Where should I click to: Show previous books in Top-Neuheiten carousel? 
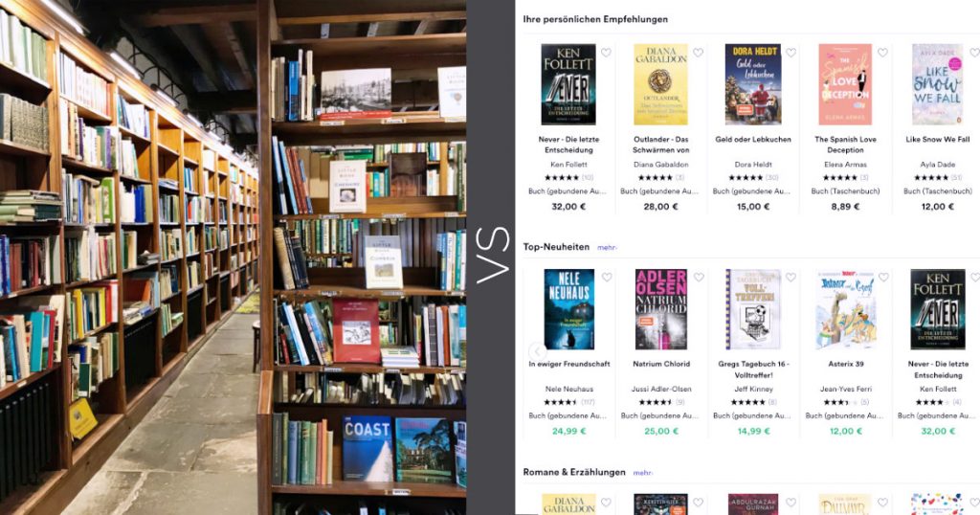(537, 350)
